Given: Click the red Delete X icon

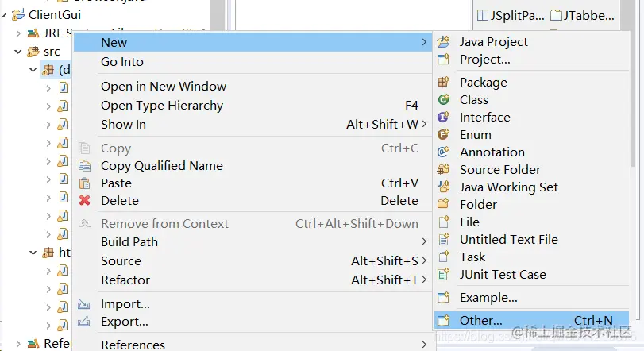Looking at the screenshot, I should point(85,200).
